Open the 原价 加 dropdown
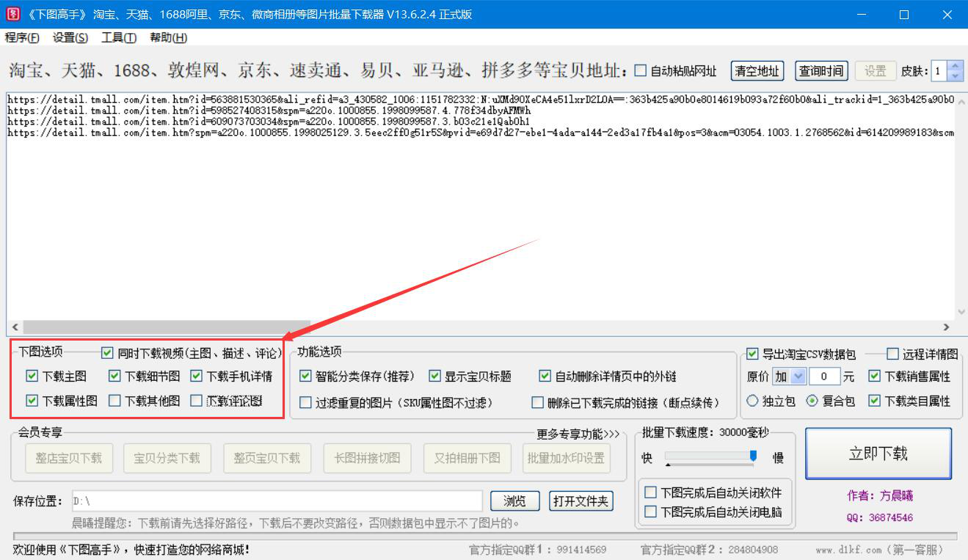This screenshot has width=968, height=560. click(789, 377)
